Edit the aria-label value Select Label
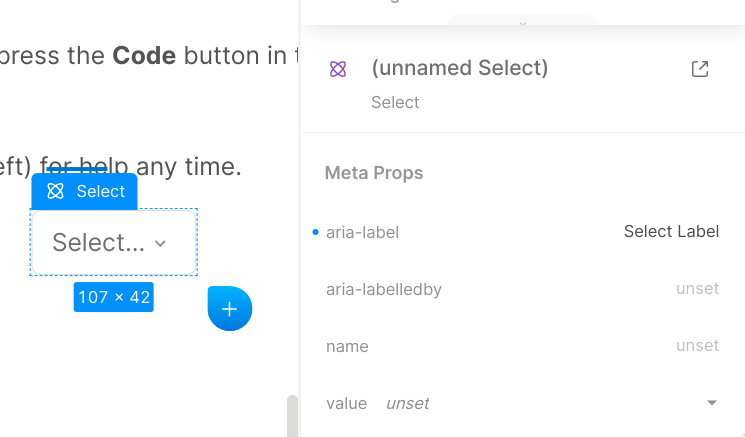The width and height of the screenshot is (745, 437). [671, 231]
